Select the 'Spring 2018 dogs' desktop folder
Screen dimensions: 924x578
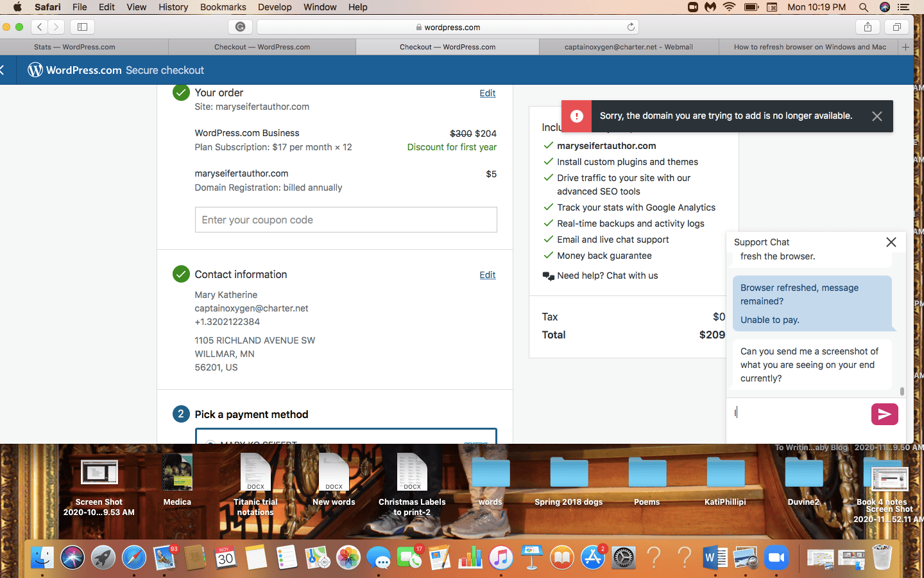point(569,482)
